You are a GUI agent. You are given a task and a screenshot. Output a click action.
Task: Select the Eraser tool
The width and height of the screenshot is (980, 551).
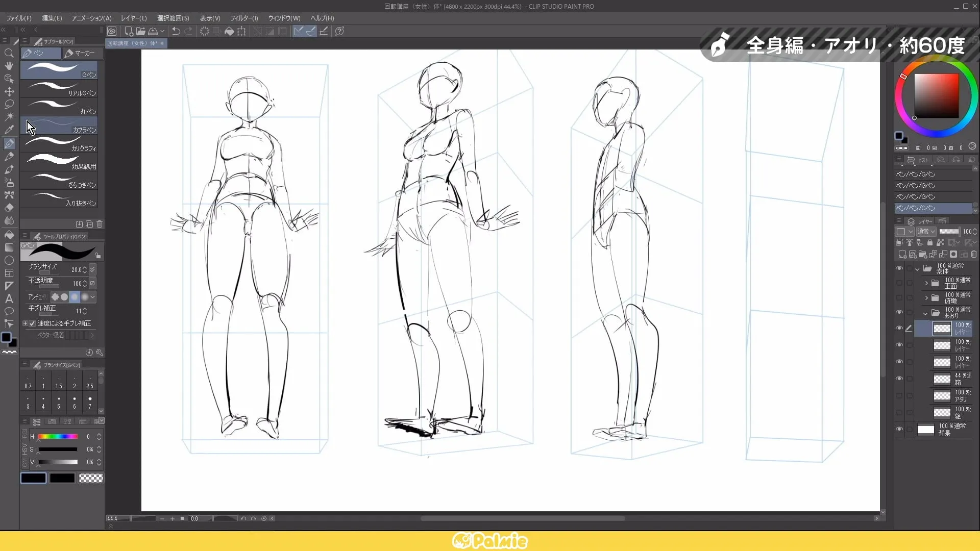click(9, 208)
